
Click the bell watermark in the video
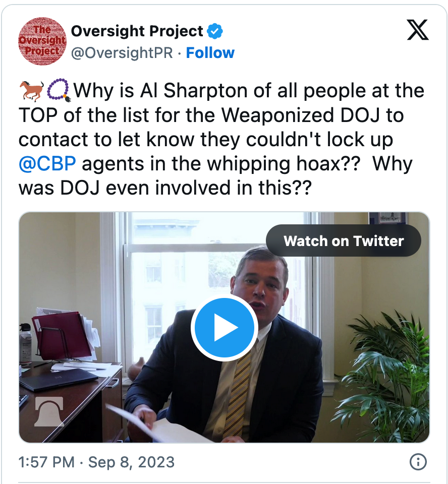coord(49,412)
